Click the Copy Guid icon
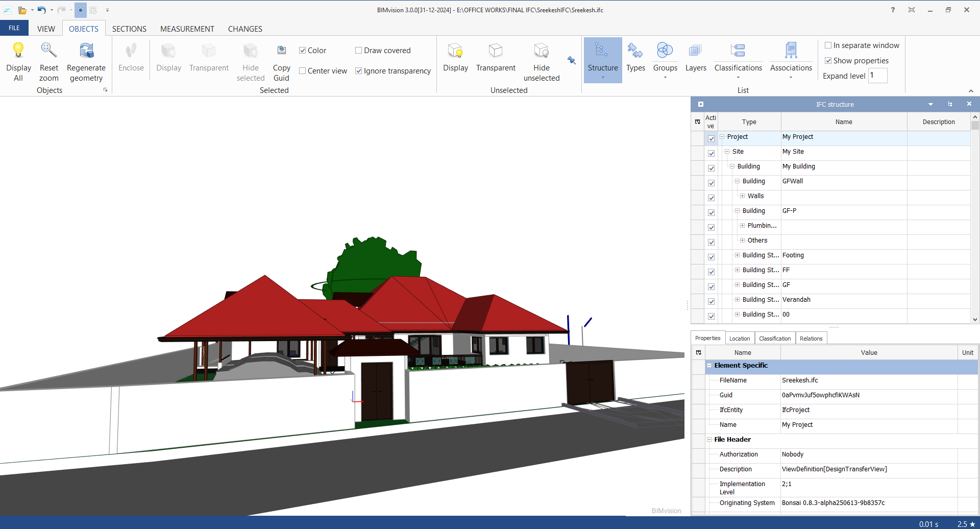Image resolution: width=980 pixels, height=529 pixels. coord(281,50)
